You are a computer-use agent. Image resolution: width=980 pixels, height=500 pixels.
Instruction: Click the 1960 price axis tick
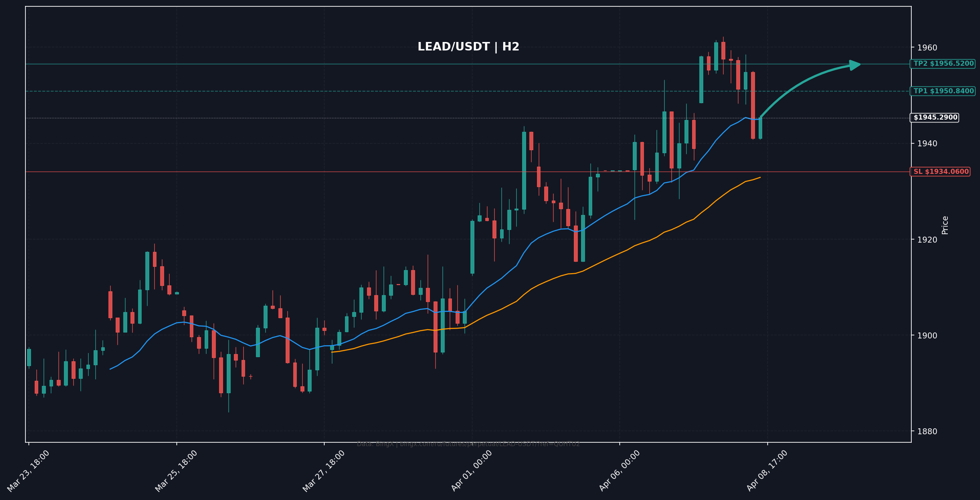point(927,47)
